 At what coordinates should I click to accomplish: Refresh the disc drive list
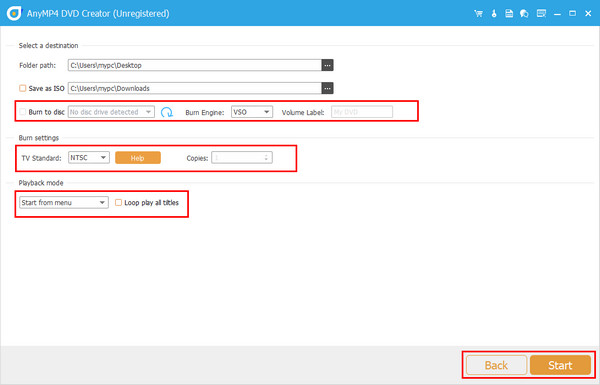(x=167, y=112)
